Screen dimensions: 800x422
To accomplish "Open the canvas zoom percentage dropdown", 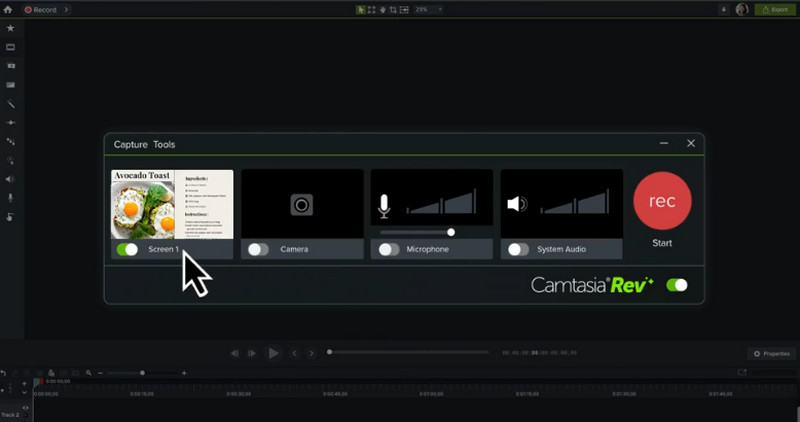I will (429, 10).
